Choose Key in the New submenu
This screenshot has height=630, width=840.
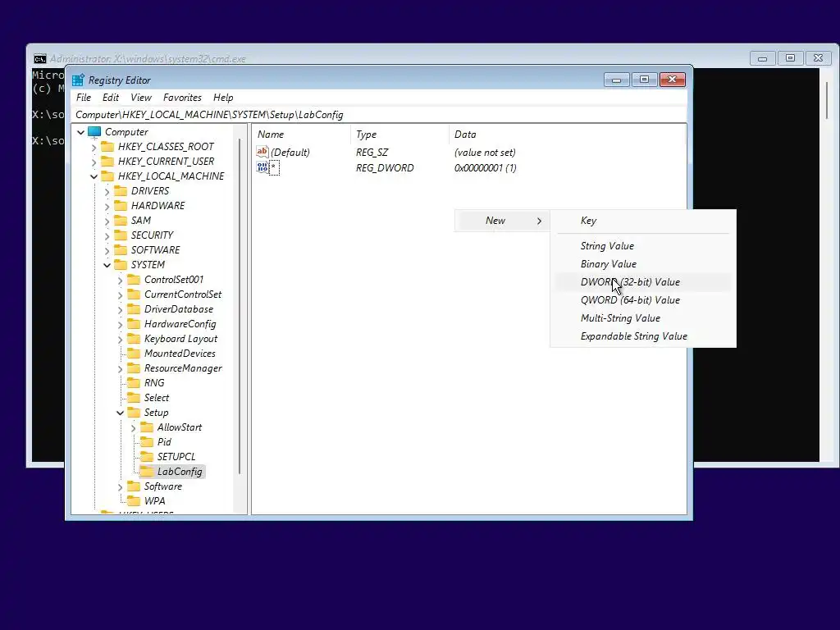643,221
